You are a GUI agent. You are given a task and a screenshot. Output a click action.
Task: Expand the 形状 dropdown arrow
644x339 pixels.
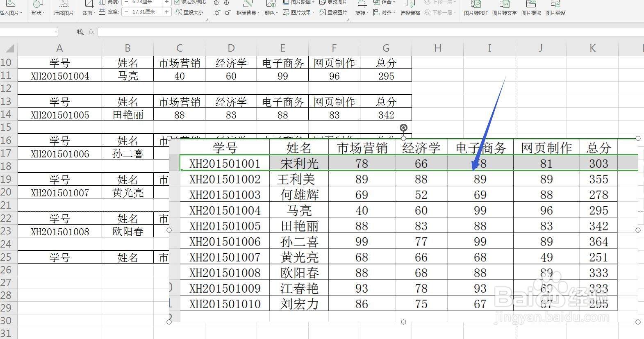(x=44, y=13)
